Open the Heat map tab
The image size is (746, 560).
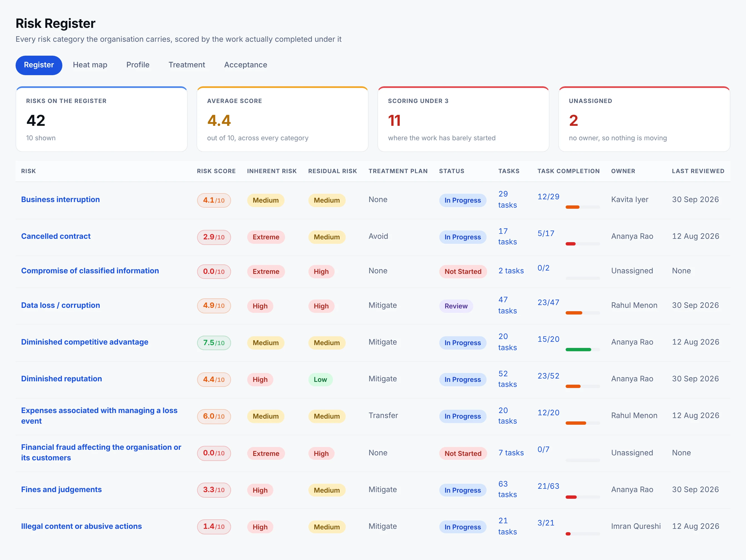click(x=90, y=65)
